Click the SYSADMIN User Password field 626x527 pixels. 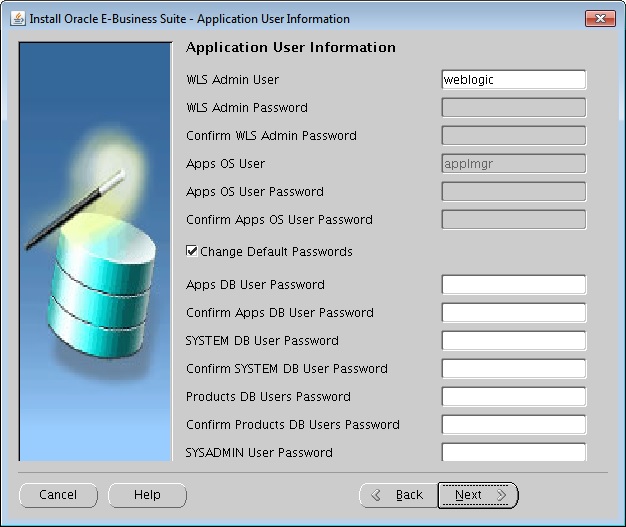(x=513, y=452)
